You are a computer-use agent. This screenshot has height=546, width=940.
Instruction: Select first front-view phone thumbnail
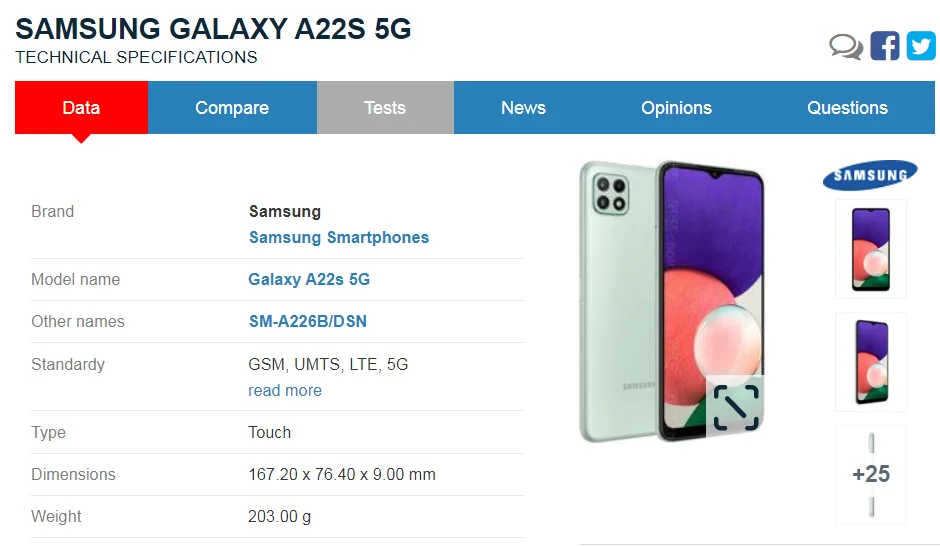(871, 249)
